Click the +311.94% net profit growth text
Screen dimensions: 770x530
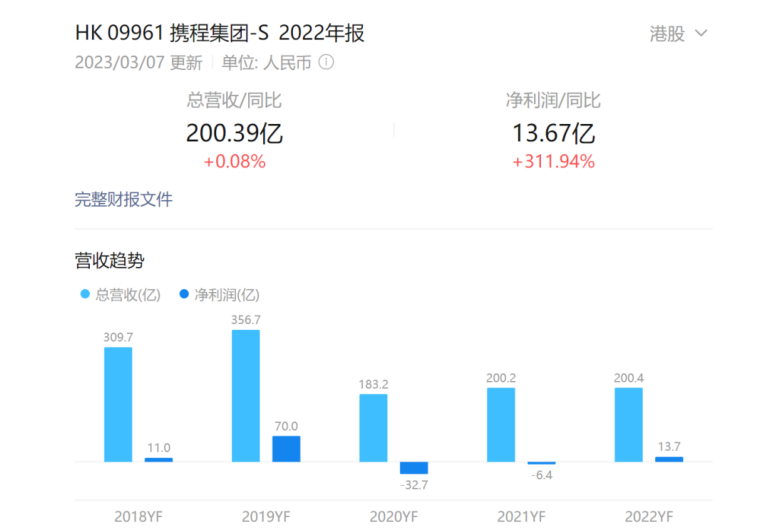(x=553, y=161)
